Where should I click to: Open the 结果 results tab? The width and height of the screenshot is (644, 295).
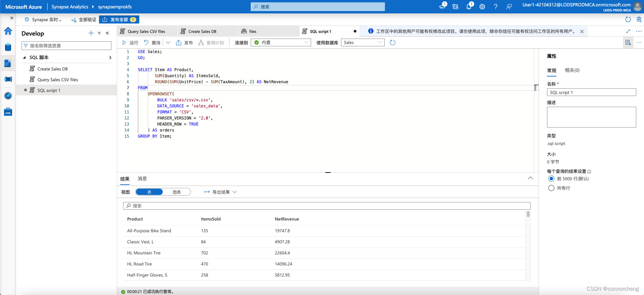click(x=125, y=179)
